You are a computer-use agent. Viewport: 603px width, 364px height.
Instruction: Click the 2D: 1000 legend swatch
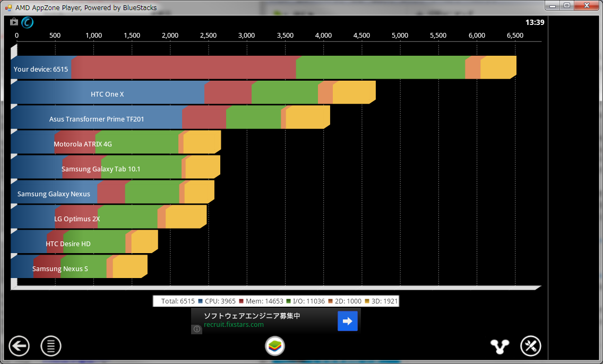tap(330, 301)
